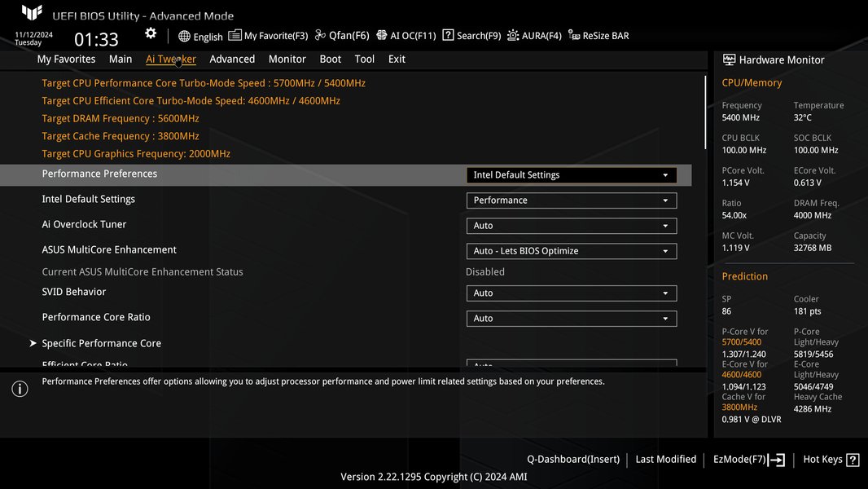Switch to the Boot tab
The height and width of the screenshot is (489, 868).
[330, 59]
